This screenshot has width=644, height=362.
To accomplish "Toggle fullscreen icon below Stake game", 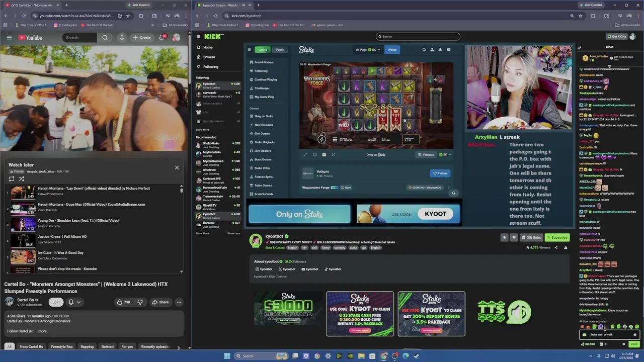I will pos(305,155).
